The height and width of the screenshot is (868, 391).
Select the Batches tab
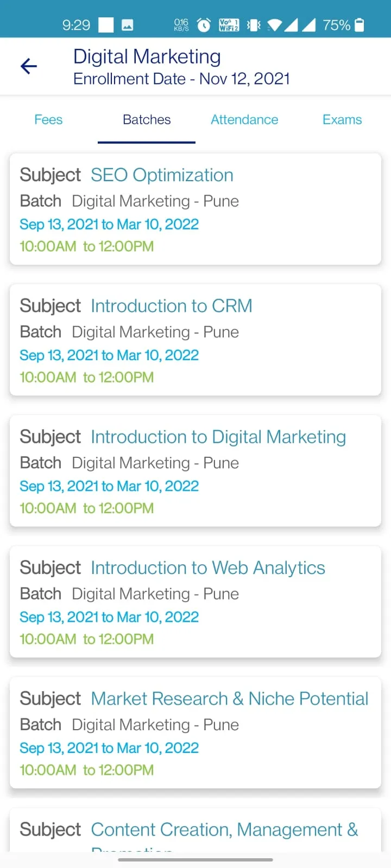point(147,120)
